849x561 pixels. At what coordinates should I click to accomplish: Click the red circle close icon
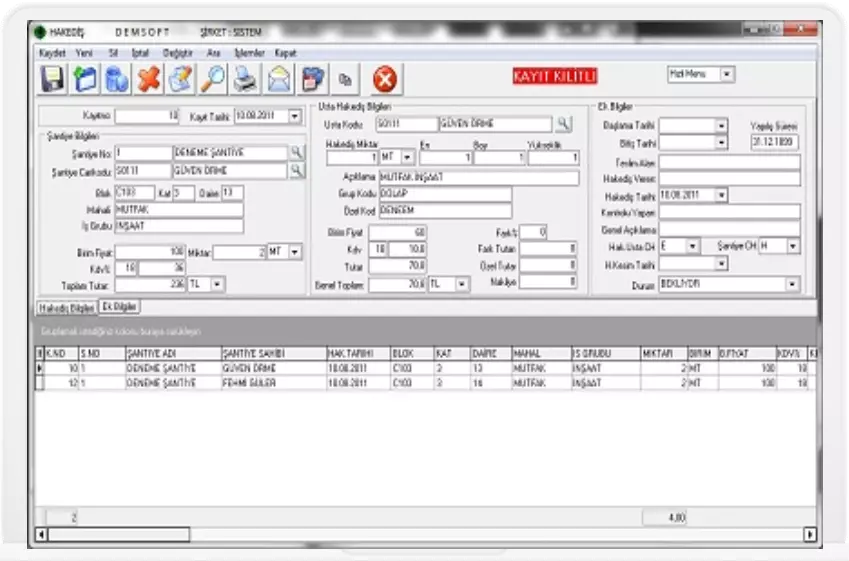click(x=385, y=79)
